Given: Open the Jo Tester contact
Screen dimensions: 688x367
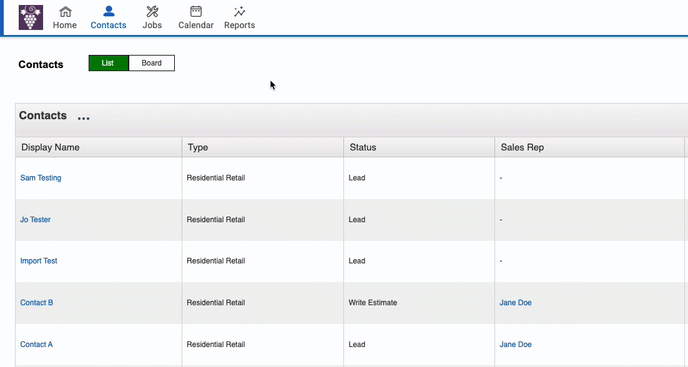Looking at the screenshot, I should click(36, 219).
